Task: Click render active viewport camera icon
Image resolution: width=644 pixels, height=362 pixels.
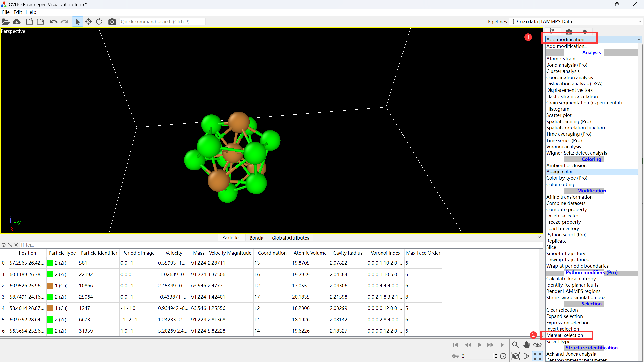Action: (112, 22)
